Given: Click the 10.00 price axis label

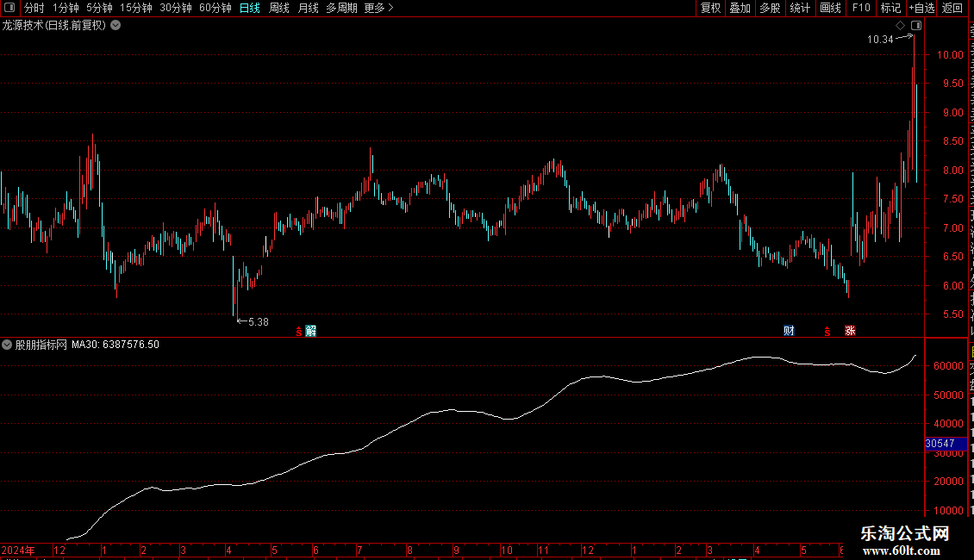Looking at the screenshot, I should pos(951,54).
